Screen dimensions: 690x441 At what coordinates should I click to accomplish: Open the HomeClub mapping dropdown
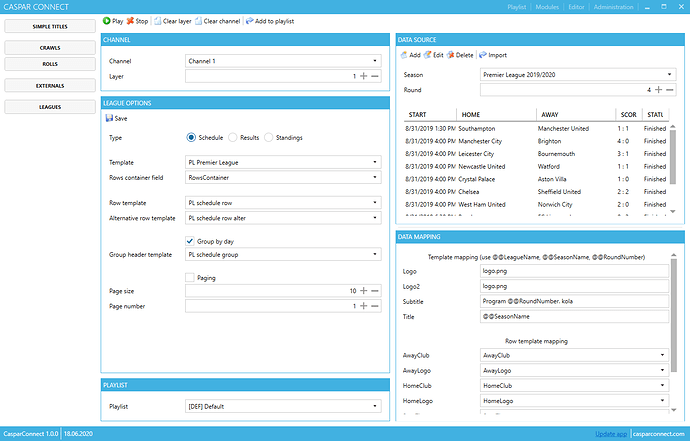pos(574,386)
